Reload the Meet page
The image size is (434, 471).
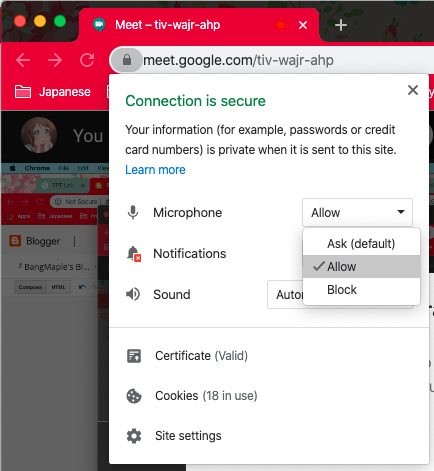(87, 60)
